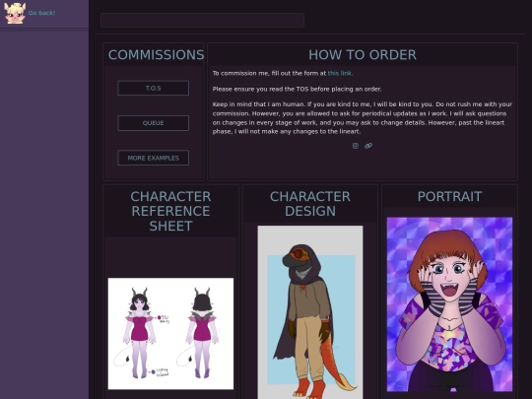Click the PORTRAIT title
Viewport: 532px width, 399px height.
pyautogui.click(x=449, y=196)
